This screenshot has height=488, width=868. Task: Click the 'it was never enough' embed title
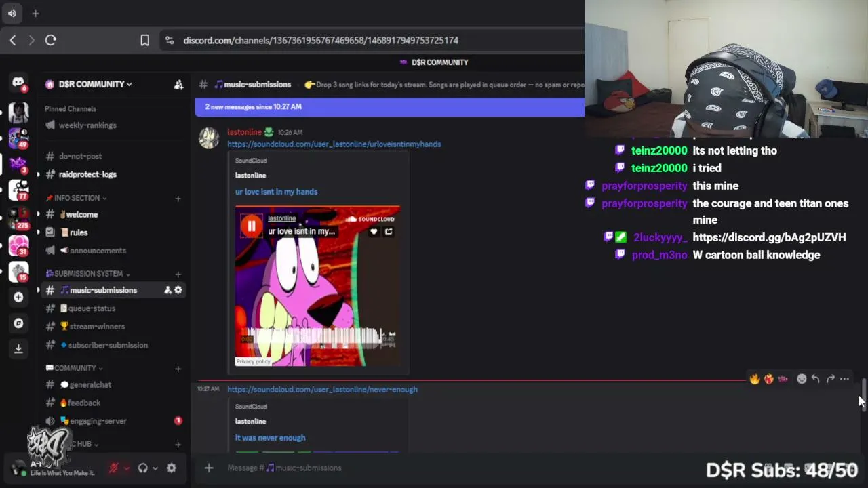[270, 438]
